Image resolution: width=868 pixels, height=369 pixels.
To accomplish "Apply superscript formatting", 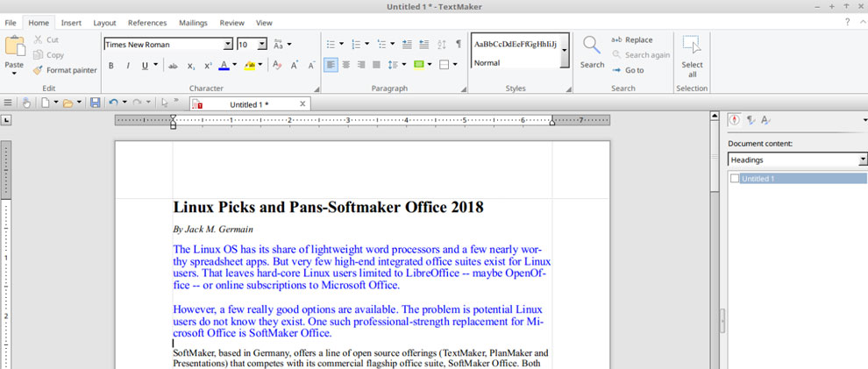I will (x=208, y=65).
